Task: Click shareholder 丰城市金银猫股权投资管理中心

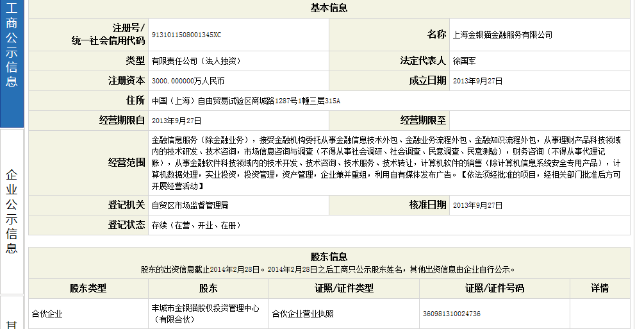Action: click(x=205, y=314)
